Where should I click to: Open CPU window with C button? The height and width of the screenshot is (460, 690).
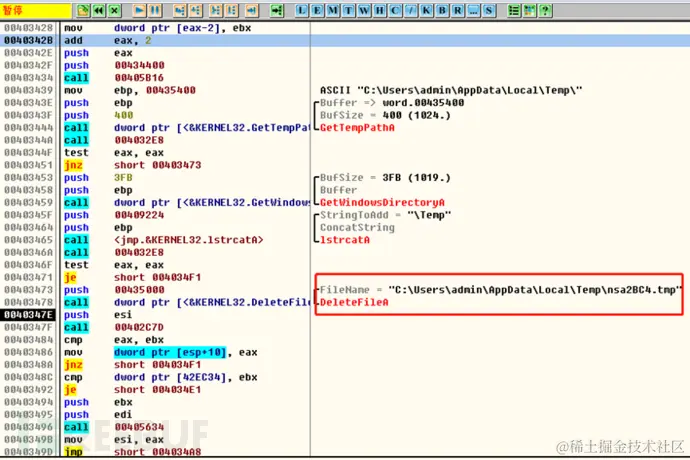pyautogui.click(x=395, y=10)
